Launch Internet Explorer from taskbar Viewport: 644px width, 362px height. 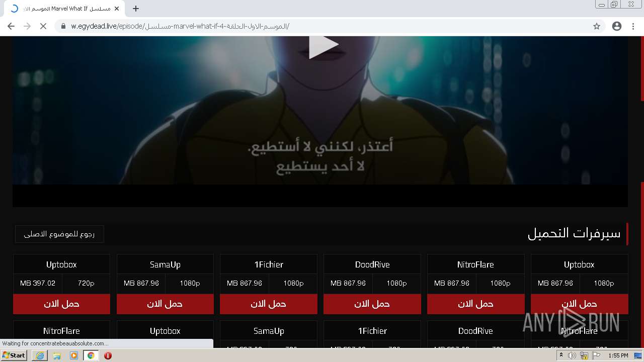40,355
